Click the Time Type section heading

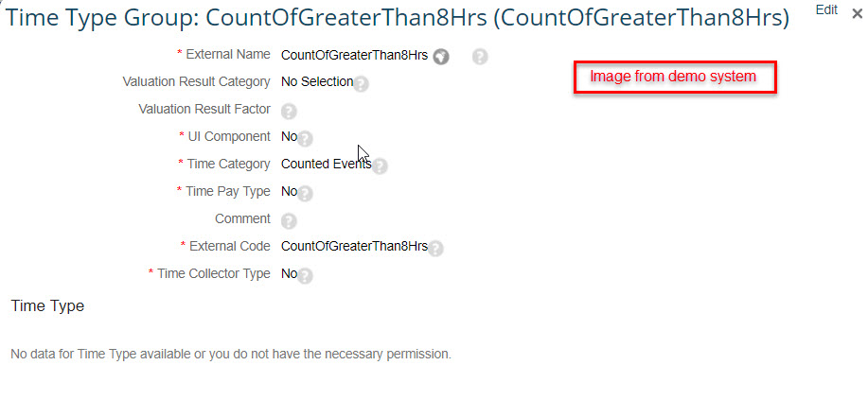(47, 306)
